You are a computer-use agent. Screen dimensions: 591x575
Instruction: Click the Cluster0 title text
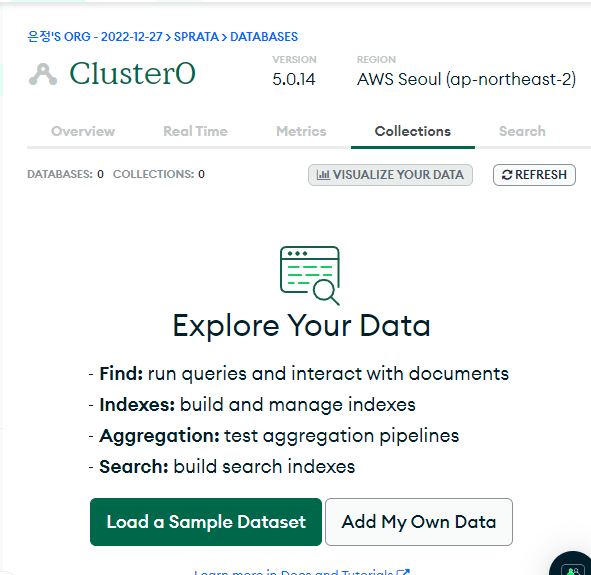pyautogui.click(x=132, y=73)
